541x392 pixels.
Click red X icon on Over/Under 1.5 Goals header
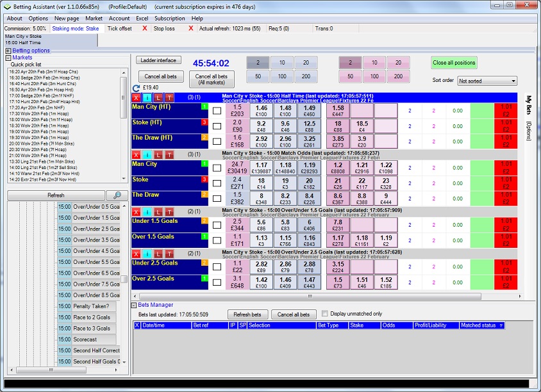pyautogui.click(x=137, y=211)
